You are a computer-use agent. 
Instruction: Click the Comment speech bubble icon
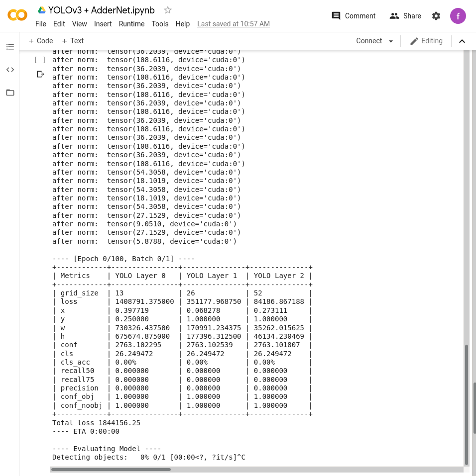(x=336, y=16)
